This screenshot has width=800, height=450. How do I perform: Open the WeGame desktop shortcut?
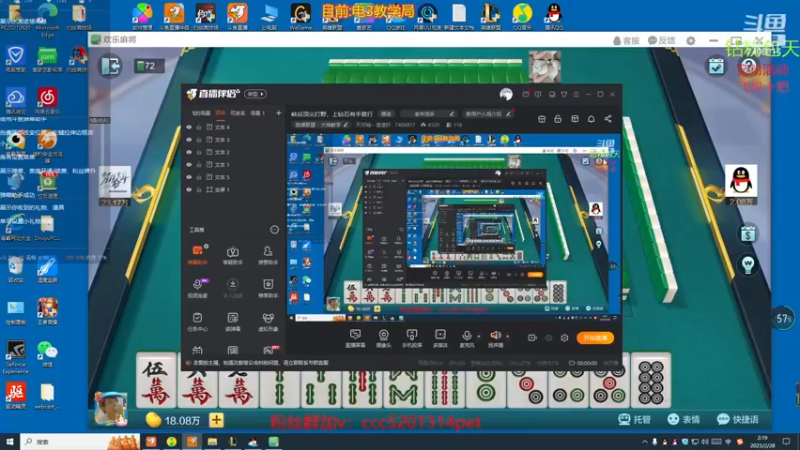(301, 17)
